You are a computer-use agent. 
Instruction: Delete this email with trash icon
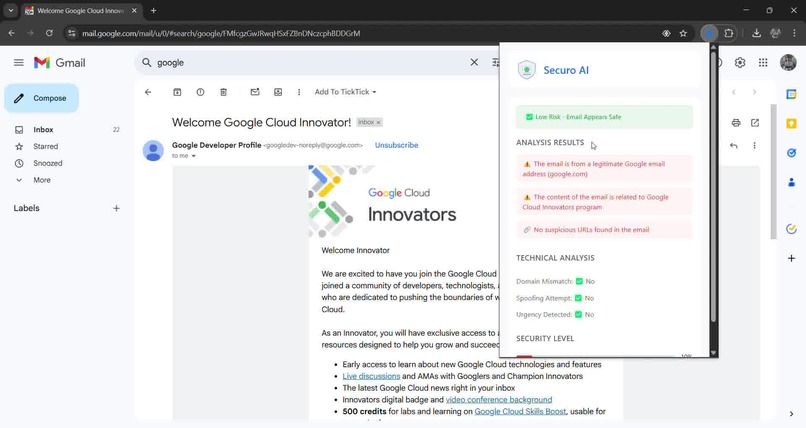pyautogui.click(x=223, y=92)
